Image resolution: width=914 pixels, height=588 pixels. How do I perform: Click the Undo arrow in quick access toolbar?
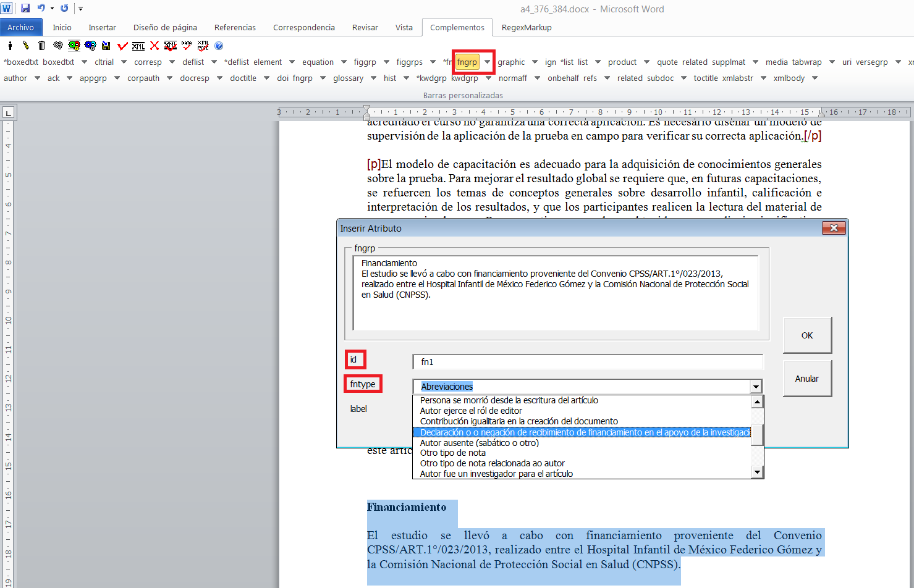pyautogui.click(x=41, y=9)
